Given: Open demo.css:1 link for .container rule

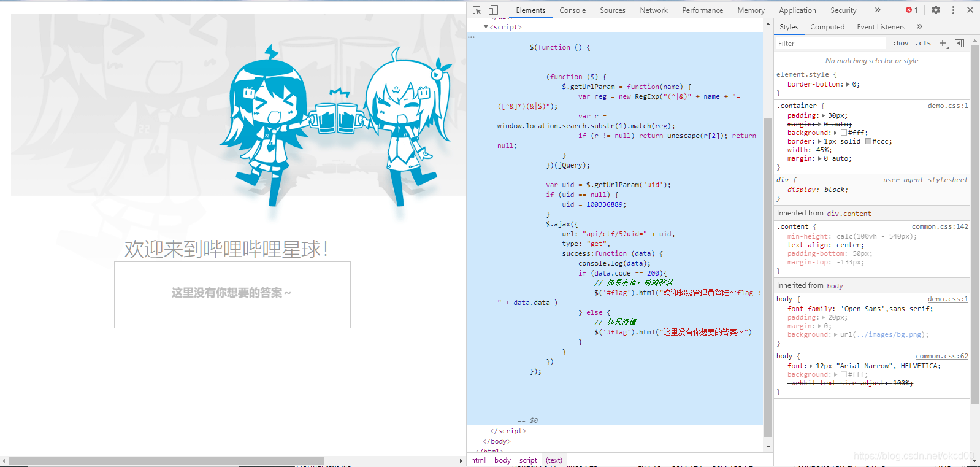Looking at the screenshot, I should pyautogui.click(x=947, y=106).
